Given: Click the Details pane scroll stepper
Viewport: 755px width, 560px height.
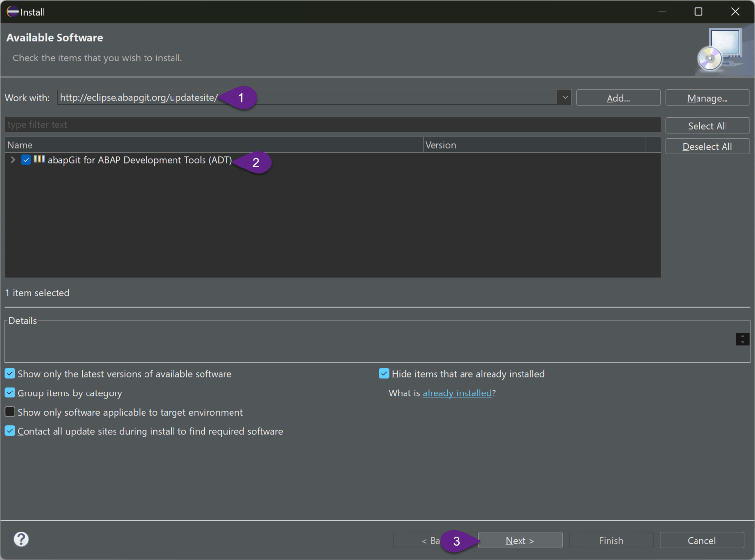Looking at the screenshot, I should point(742,339).
